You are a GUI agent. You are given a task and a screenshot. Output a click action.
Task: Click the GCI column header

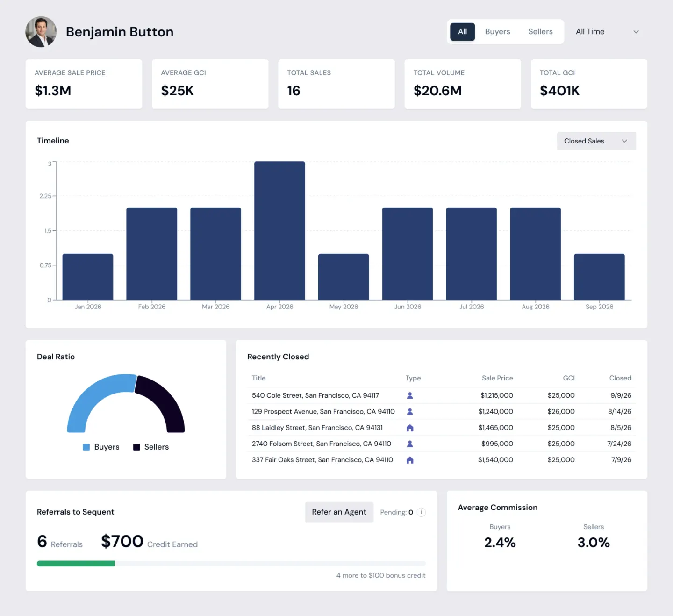pos(569,378)
